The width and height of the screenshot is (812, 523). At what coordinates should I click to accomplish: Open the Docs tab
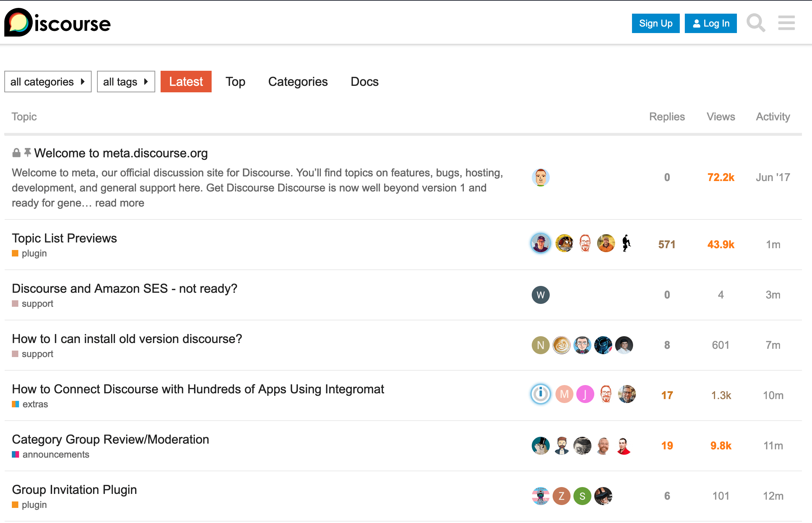[364, 82]
